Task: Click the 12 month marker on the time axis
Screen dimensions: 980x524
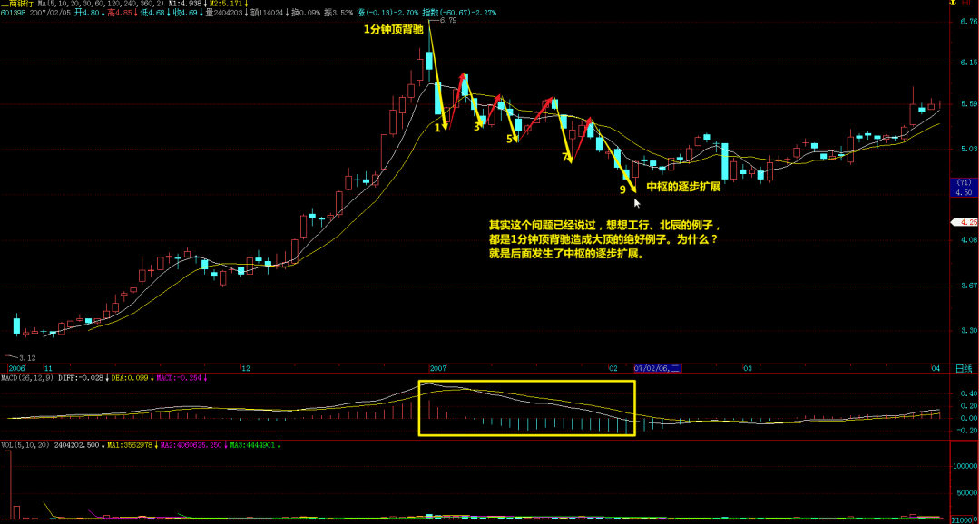Action: pyautogui.click(x=246, y=368)
